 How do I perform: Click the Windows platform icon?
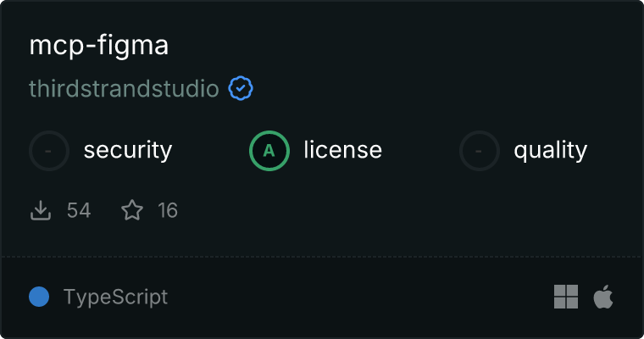click(x=566, y=297)
